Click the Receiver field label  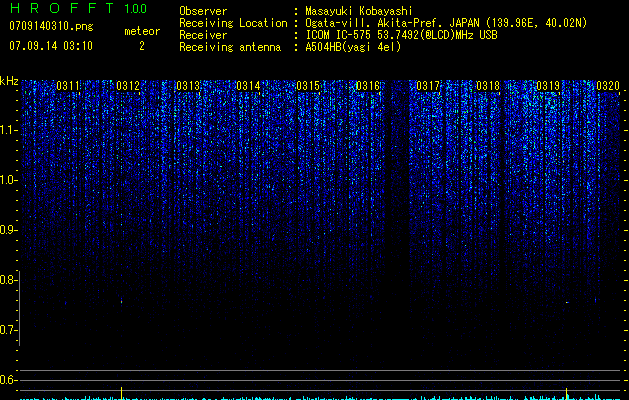tap(203, 35)
